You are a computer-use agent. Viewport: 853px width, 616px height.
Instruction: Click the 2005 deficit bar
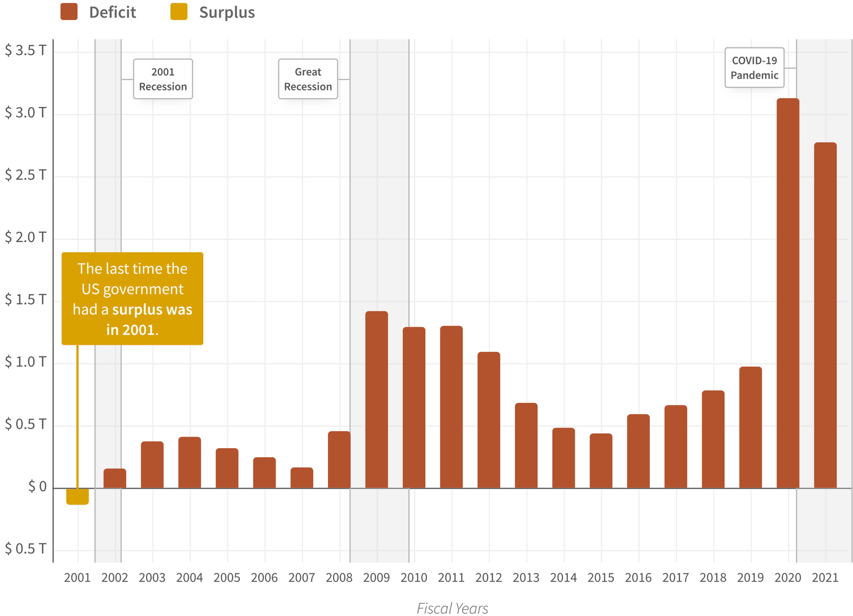click(x=227, y=468)
